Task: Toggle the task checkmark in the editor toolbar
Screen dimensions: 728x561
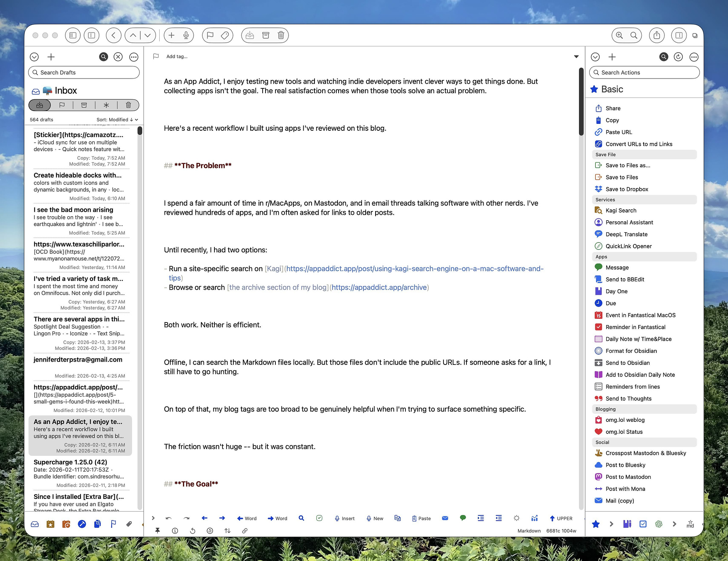Action: pyautogui.click(x=319, y=518)
